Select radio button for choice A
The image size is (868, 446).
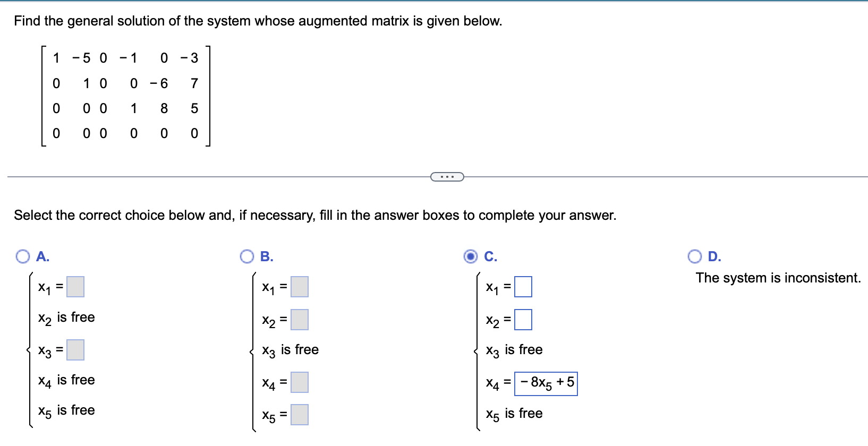(x=22, y=256)
